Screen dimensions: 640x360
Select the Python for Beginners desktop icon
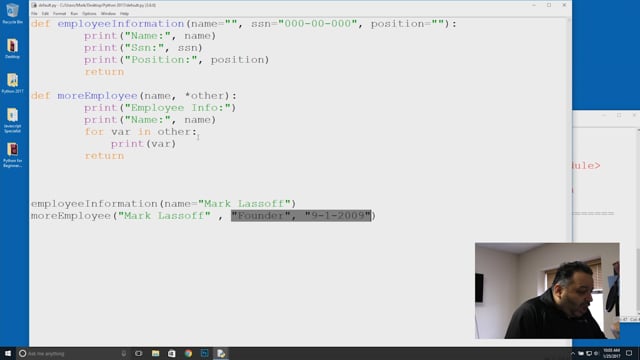click(x=12, y=155)
